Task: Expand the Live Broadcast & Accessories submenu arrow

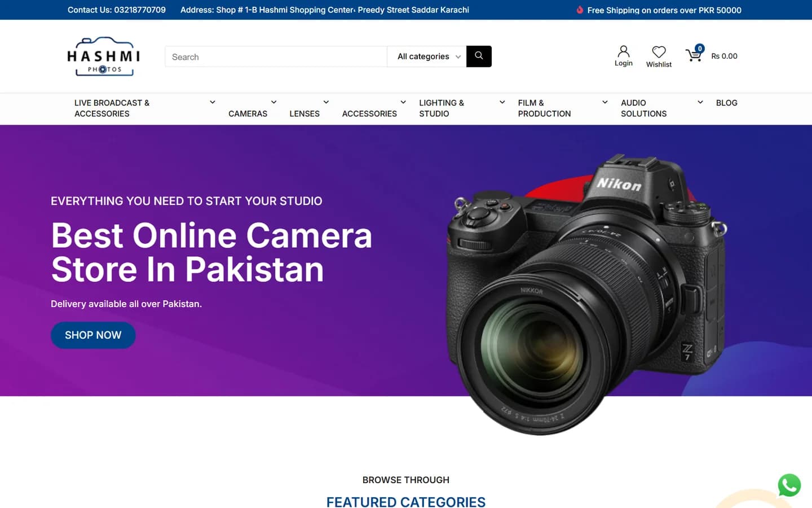Action: [213, 102]
